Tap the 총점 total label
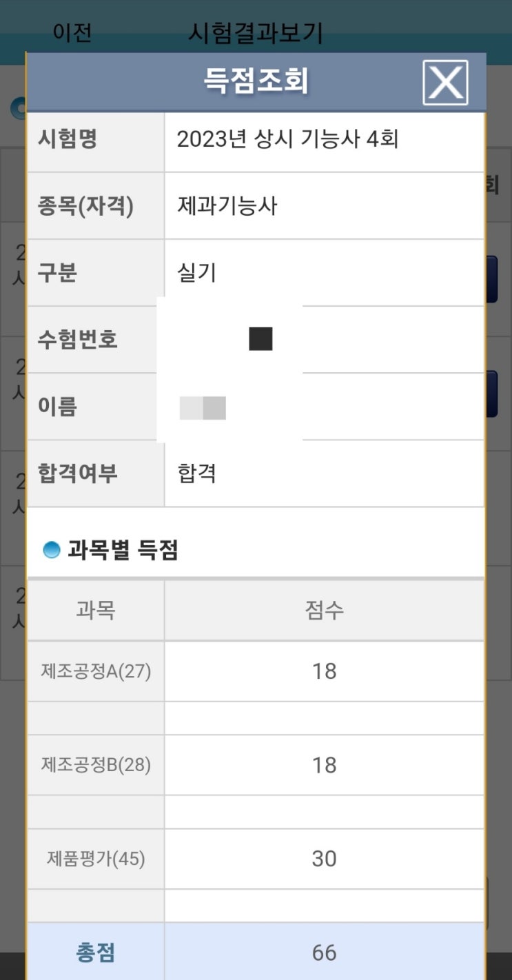 tap(96, 952)
